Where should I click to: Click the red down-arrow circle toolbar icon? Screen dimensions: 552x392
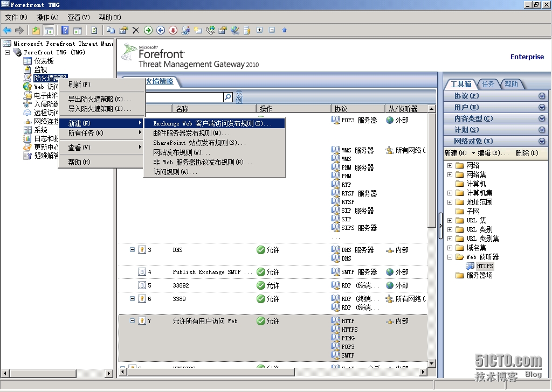pos(173,30)
